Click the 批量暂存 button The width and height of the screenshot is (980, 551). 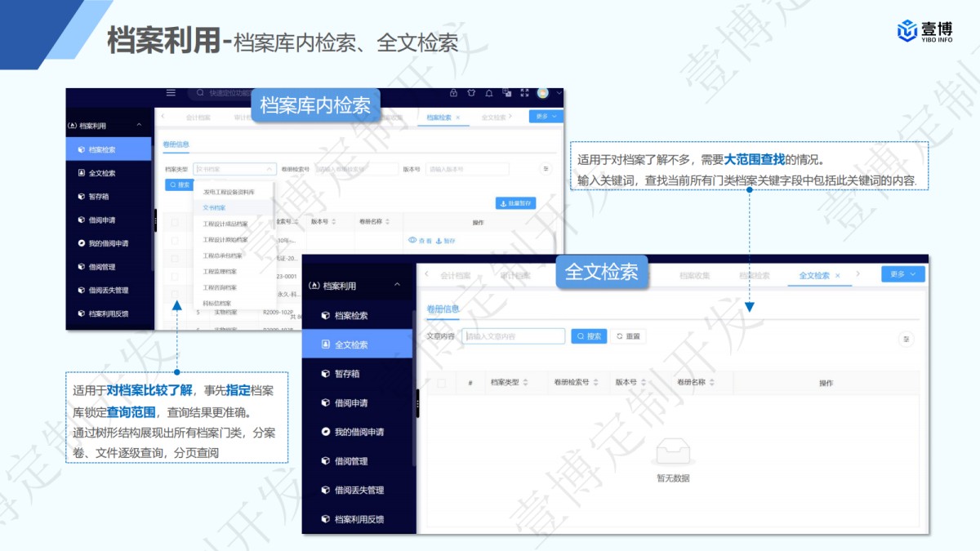pyautogui.click(x=517, y=203)
